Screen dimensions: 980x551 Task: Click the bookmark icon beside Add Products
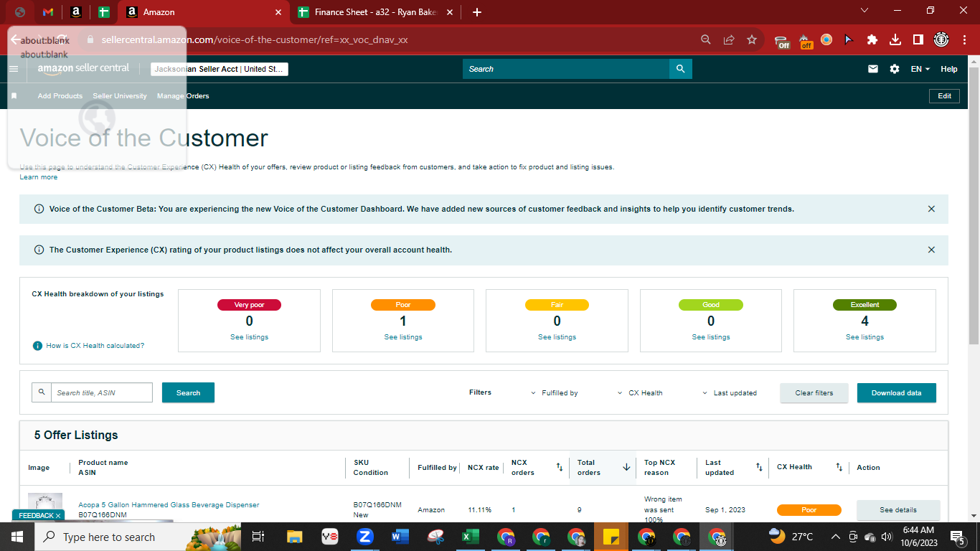14,96
